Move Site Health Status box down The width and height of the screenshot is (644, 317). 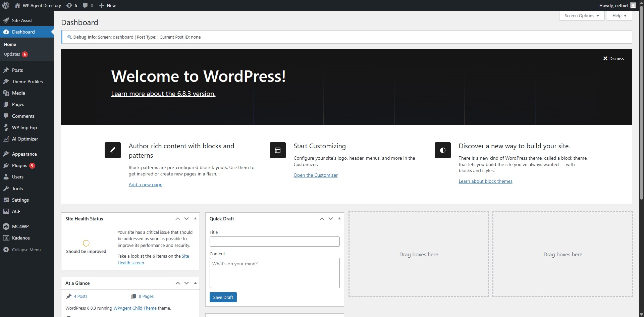186,219
